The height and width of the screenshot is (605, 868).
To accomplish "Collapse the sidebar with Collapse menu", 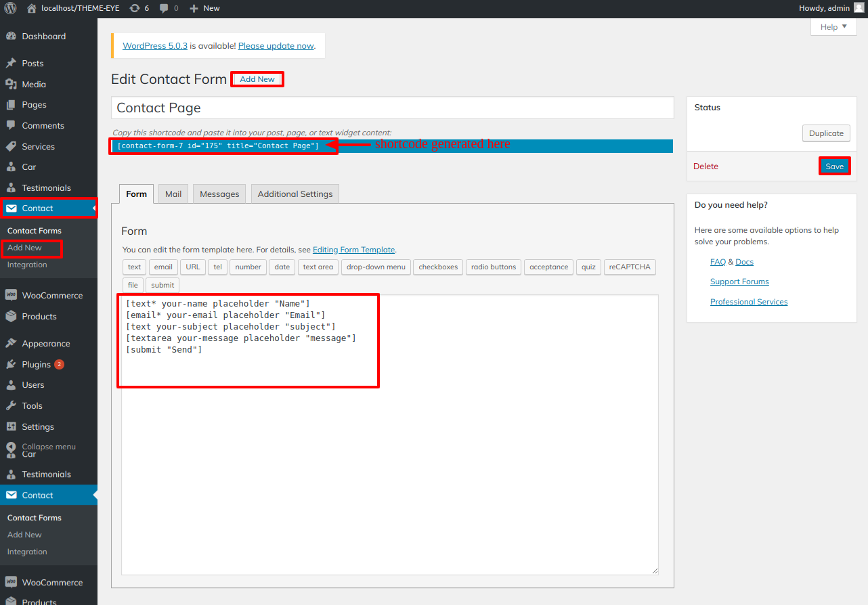I will (x=47, y=447).
